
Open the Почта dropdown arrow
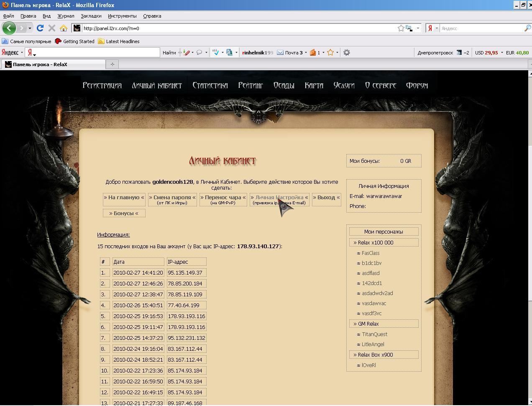(x=306, y=52)
